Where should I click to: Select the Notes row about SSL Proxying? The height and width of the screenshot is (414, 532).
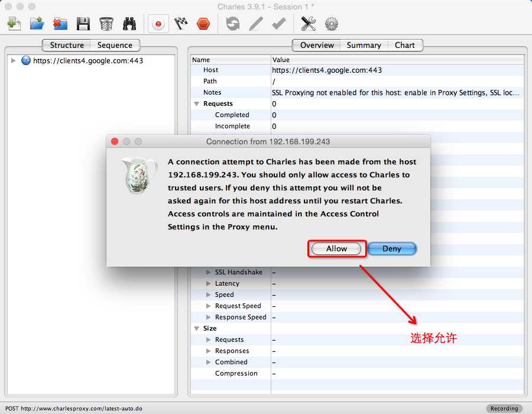[x=357, y=92]
